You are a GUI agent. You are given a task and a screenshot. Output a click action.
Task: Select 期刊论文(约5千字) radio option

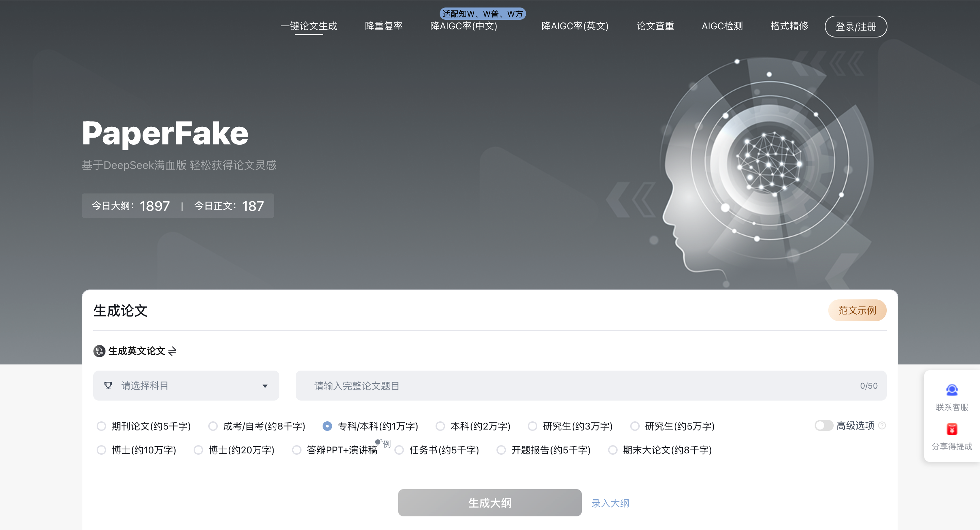pos(101,426)
